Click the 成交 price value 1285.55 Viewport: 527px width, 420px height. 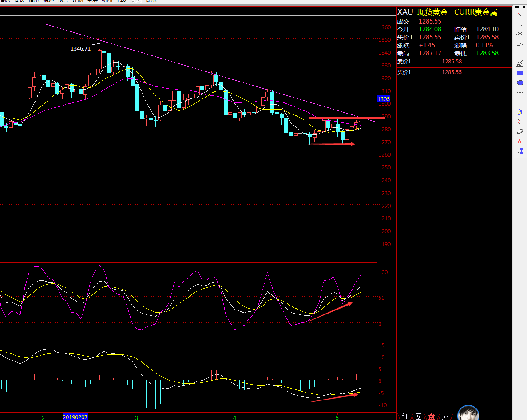point(430,21)
